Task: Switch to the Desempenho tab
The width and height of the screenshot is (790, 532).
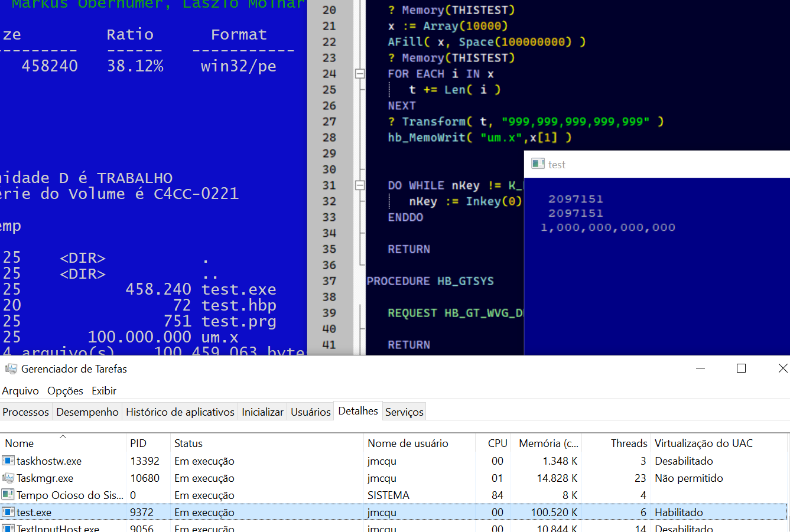Action: 87,412
